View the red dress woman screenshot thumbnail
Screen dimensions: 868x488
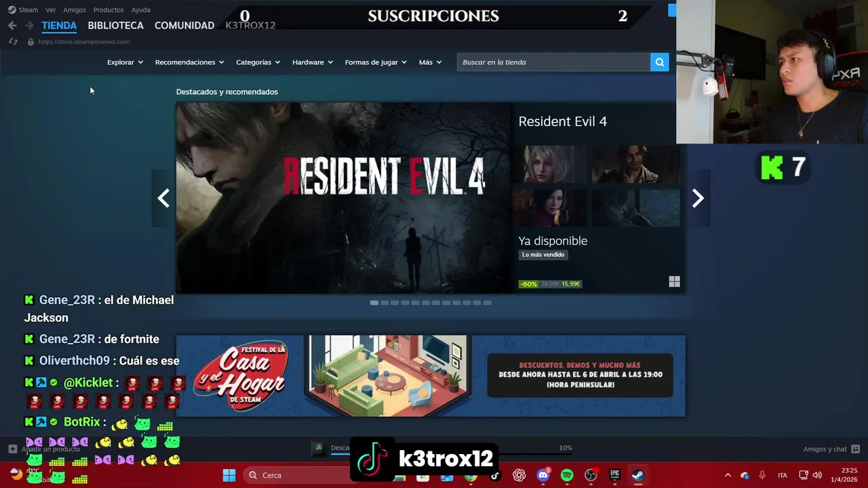click(x=550, y=207)
